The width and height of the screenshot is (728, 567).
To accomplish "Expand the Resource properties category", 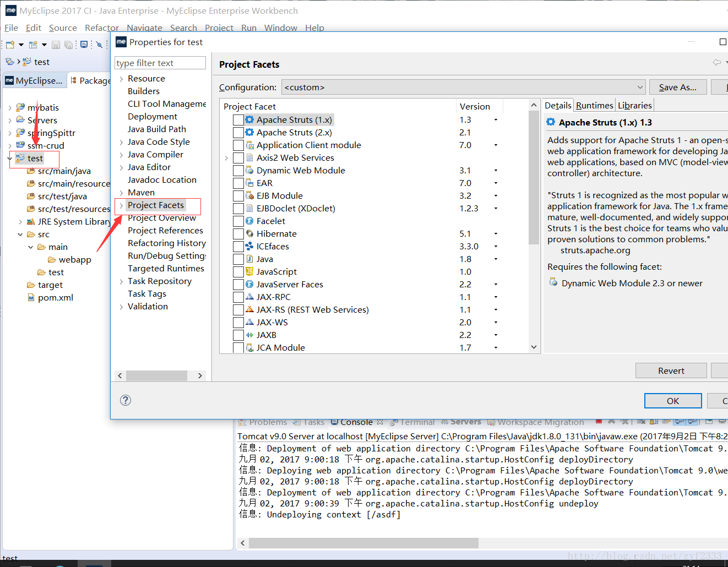I will 121,79.
